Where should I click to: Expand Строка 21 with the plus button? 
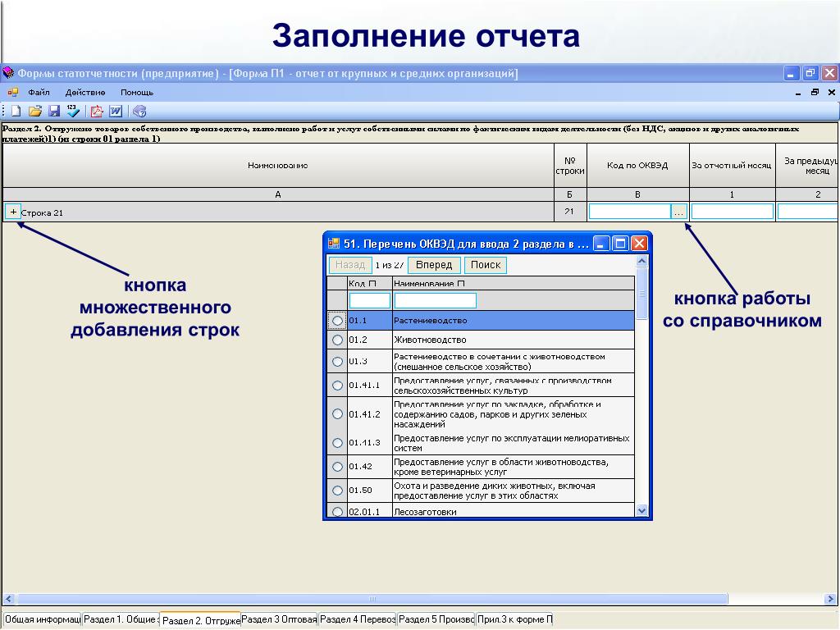click(13, 212)
